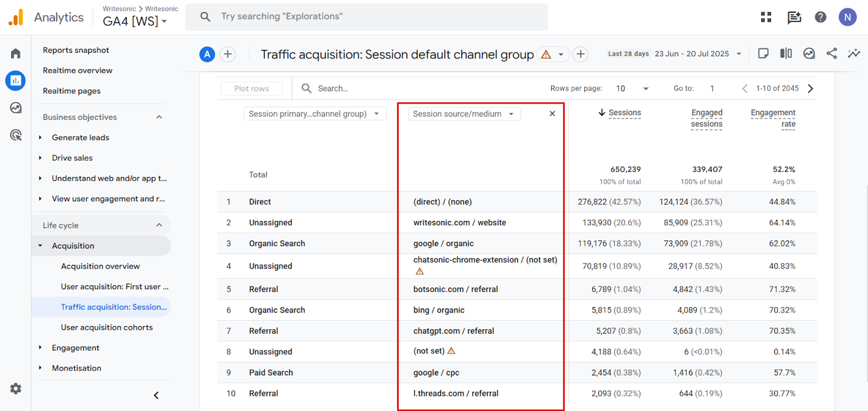Image resolution: width=868 pixels, height=411 pixels.
Task: Open Acquisition overview report
Action: 100,266
